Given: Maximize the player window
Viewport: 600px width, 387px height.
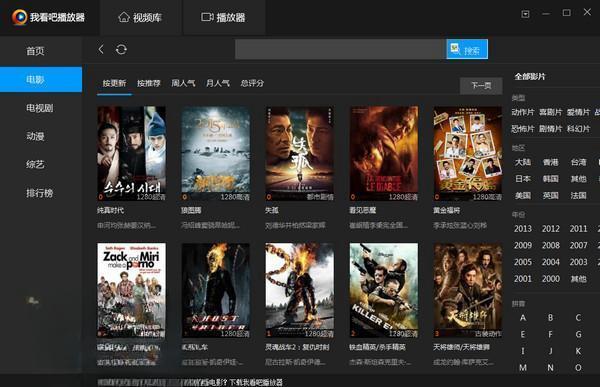Looking at the screenshot, I should pos(567,13).
